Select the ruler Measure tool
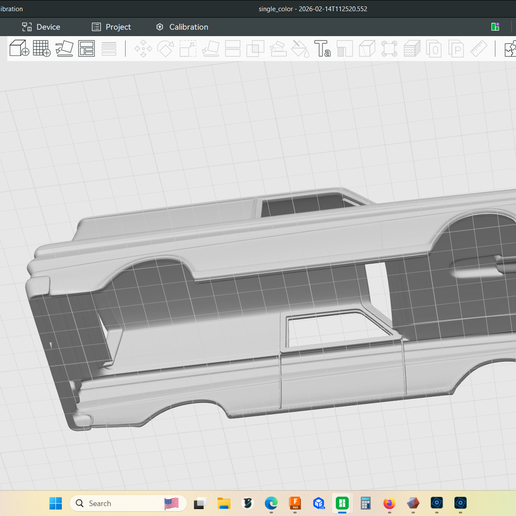 pos(479,49)
